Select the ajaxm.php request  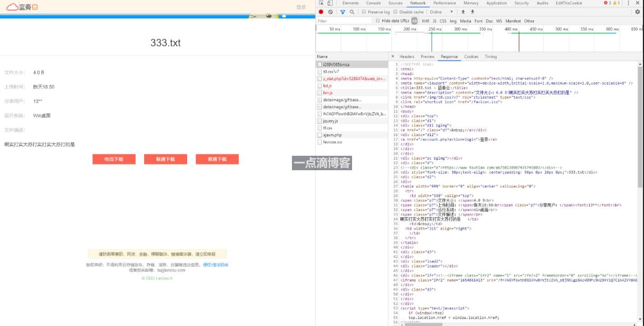pyautogui.click(x=352, y=135)
